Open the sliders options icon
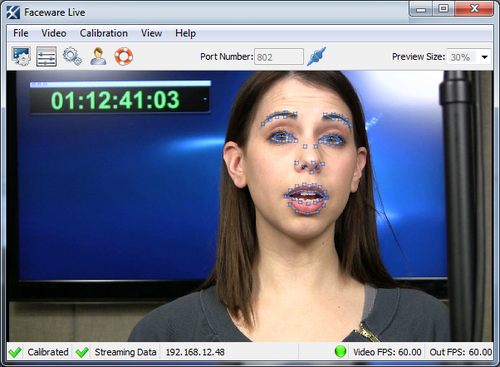 click(x=46, y=56)
